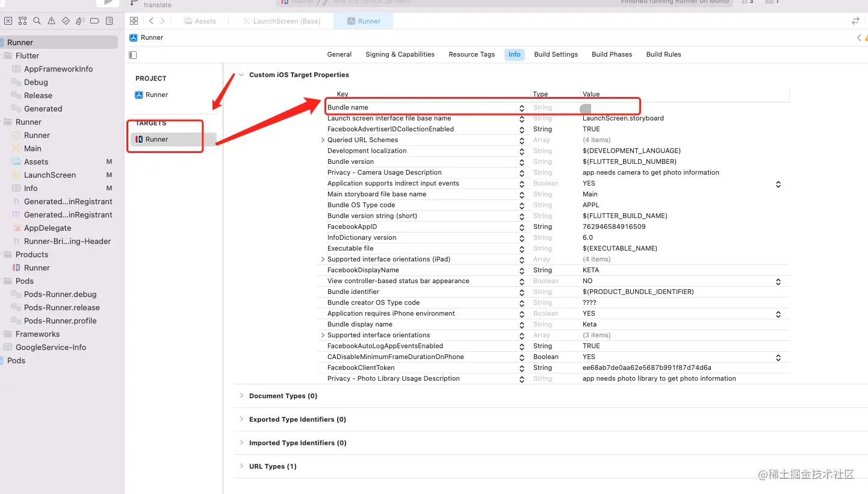Expand Supported interface orientations (iPad)

[x=323, y=259]
